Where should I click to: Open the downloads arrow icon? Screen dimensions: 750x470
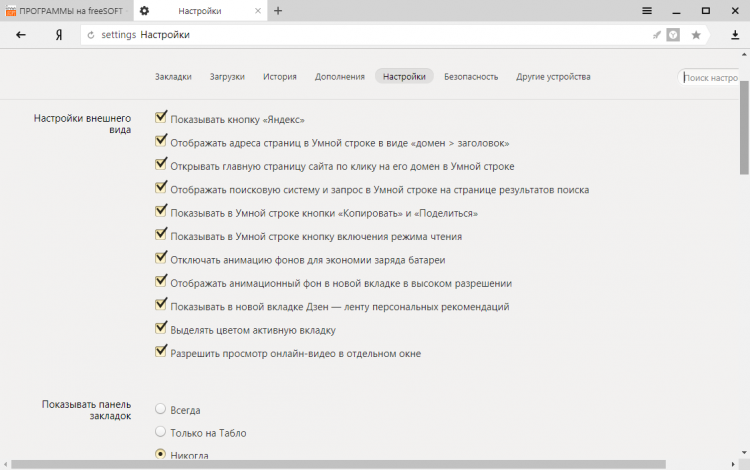[x=734, y=35]
